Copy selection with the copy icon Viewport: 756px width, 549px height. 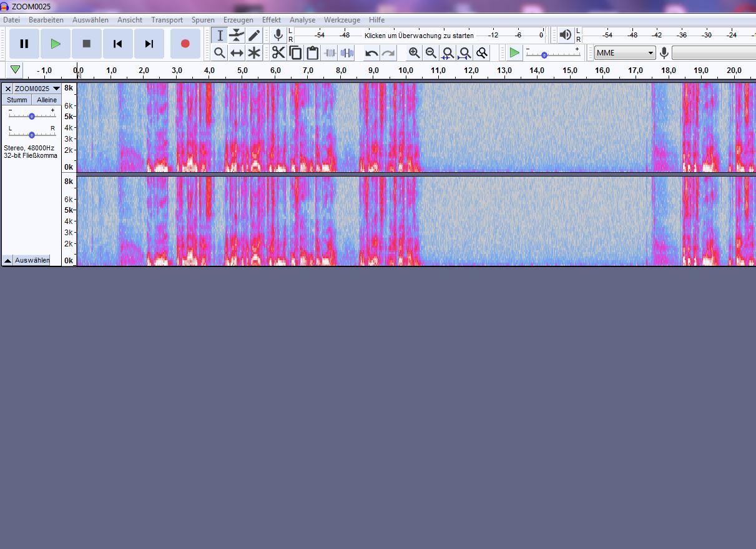coord(295,53)
